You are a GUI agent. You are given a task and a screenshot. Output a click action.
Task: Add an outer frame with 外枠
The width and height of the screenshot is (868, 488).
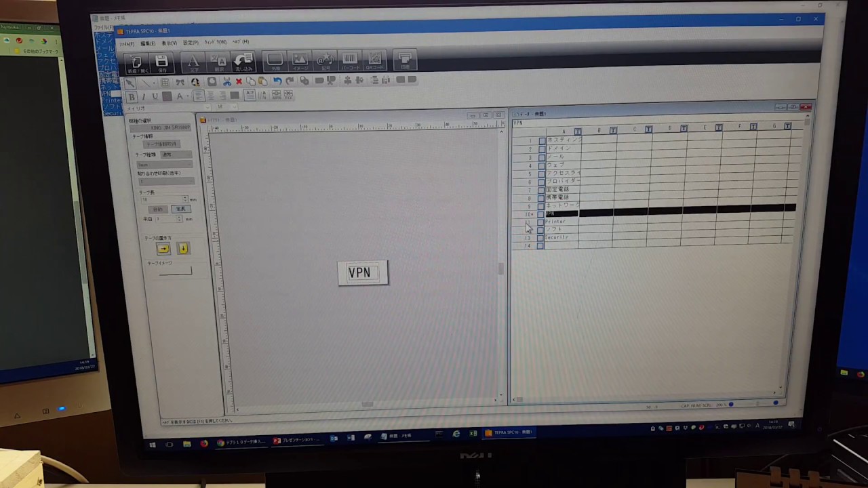tap(275, 61)
